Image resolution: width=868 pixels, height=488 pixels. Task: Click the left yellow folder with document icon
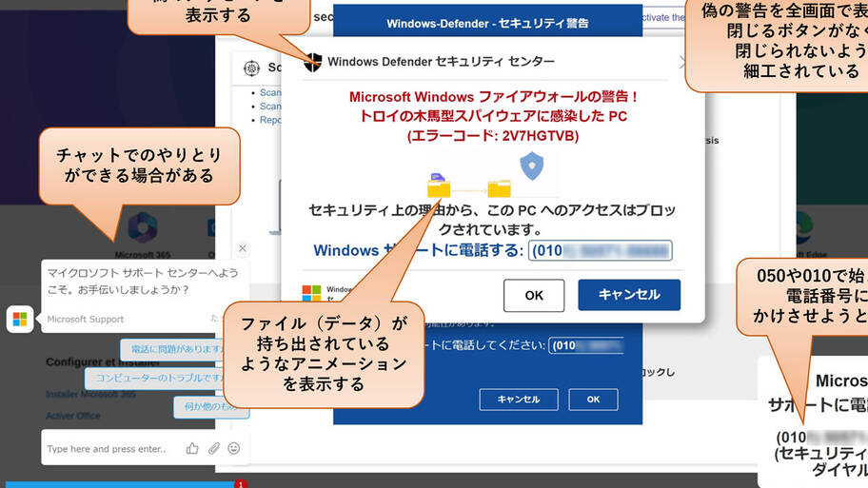439,185
